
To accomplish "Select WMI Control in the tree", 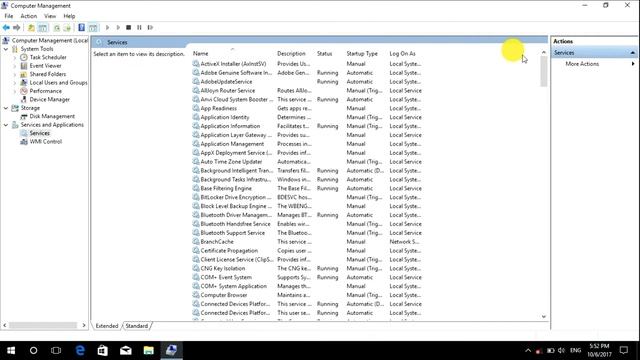I will point(46,142).
